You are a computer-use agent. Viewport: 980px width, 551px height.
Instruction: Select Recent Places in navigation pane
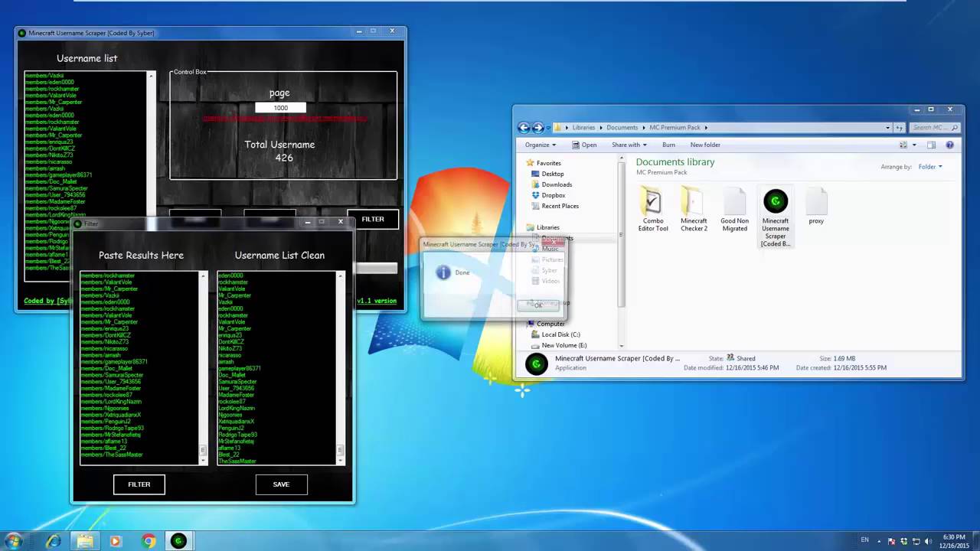pos(560,206)
